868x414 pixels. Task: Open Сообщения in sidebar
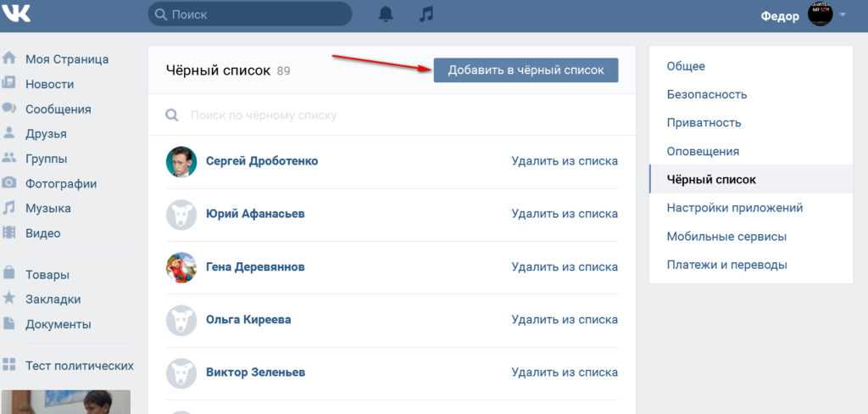58,109
